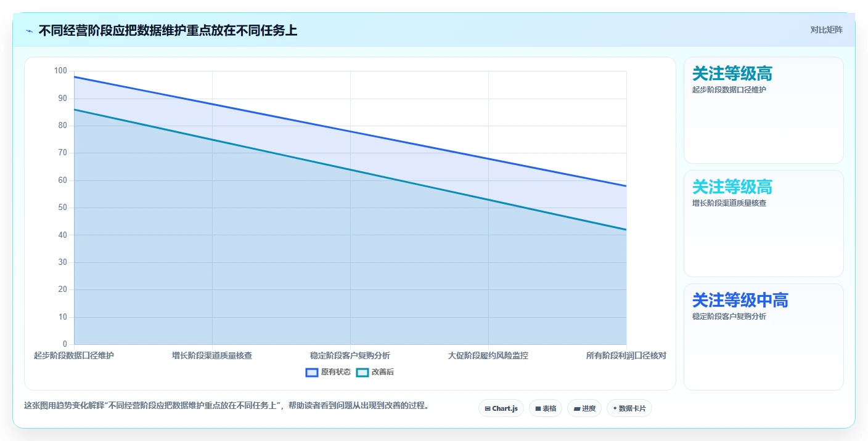Click the y-axis value 50

tap(63, 208)
